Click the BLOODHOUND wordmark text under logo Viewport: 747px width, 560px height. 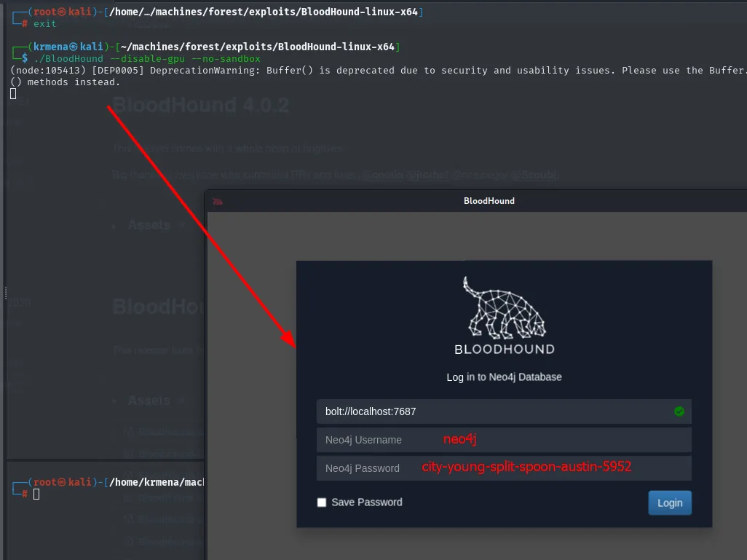click(x=505, y=350)
